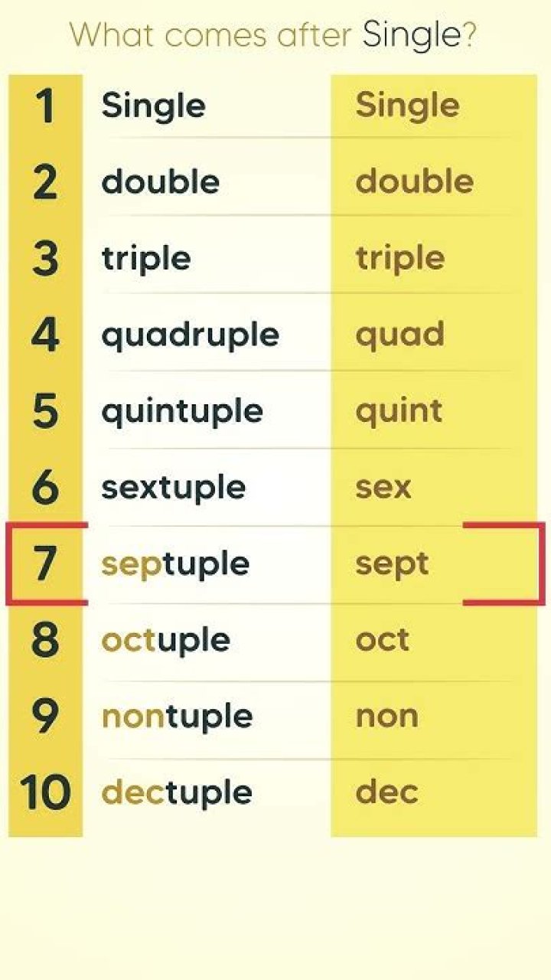Click the word "dectuple"

click(177, 792)
